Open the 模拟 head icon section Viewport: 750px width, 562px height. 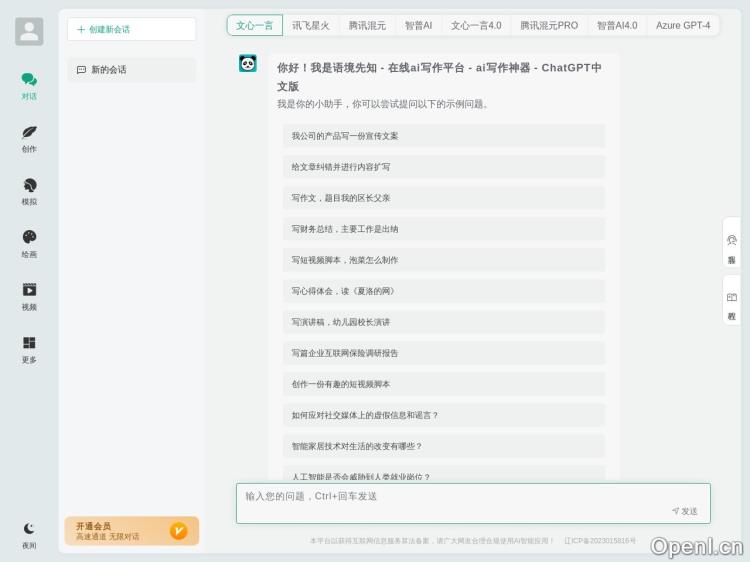29,191
